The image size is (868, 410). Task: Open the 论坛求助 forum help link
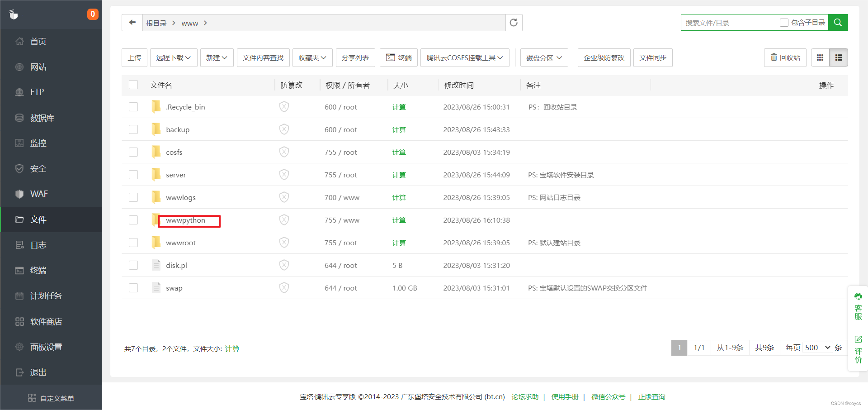(x=525, y=396)
